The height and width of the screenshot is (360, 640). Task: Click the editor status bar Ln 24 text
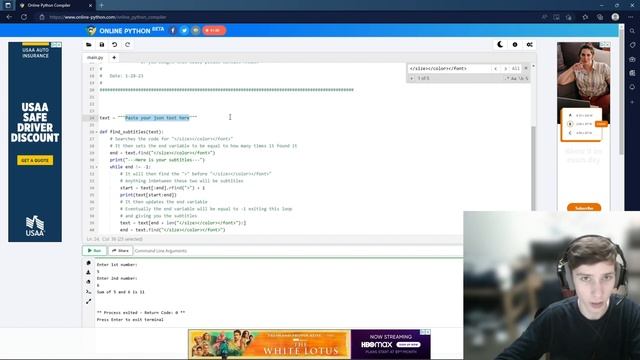[114, 239]
